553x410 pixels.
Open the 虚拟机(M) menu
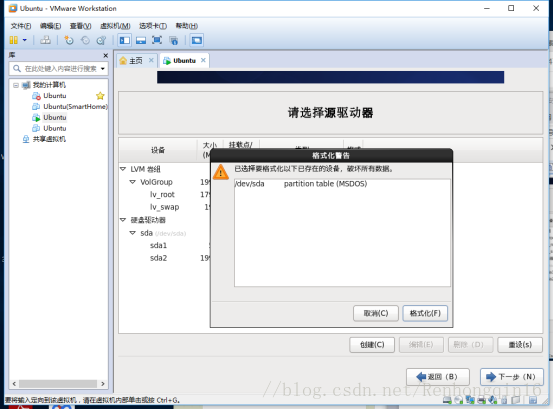click(x=115, y=26)
